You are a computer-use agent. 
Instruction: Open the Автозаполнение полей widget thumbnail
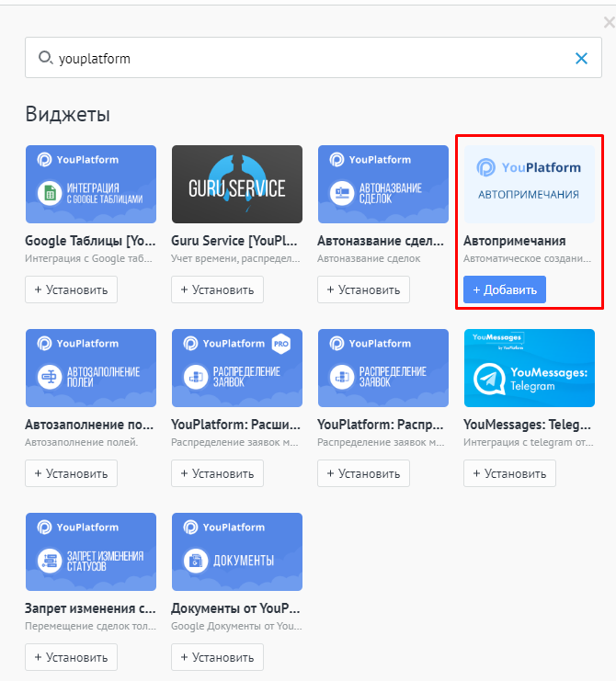(91, 368)
